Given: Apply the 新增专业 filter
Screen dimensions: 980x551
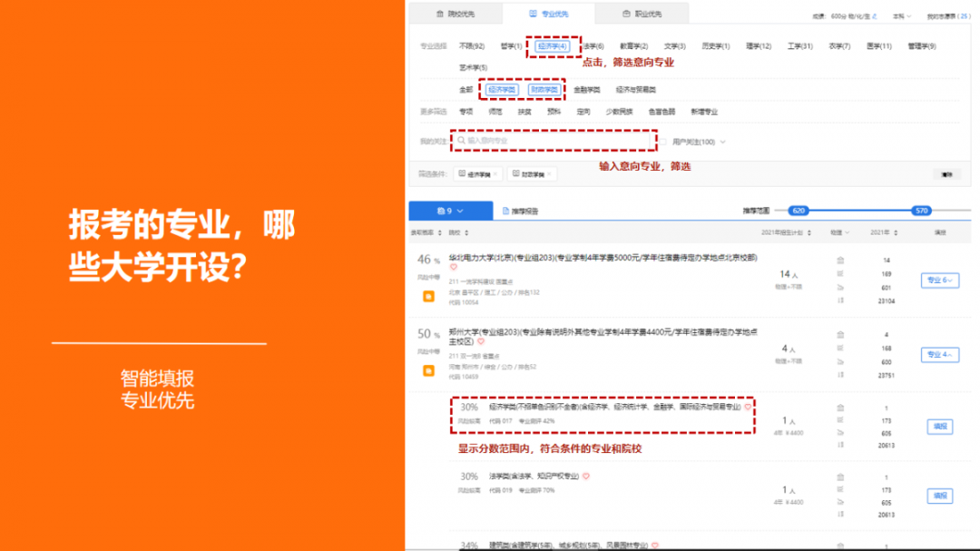Looking at the screenshot, I should pyautogui.click(x=704, y=112).
